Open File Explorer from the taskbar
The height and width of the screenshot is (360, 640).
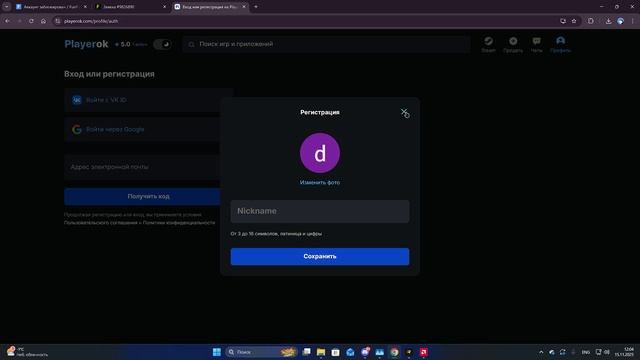[321, 352]
